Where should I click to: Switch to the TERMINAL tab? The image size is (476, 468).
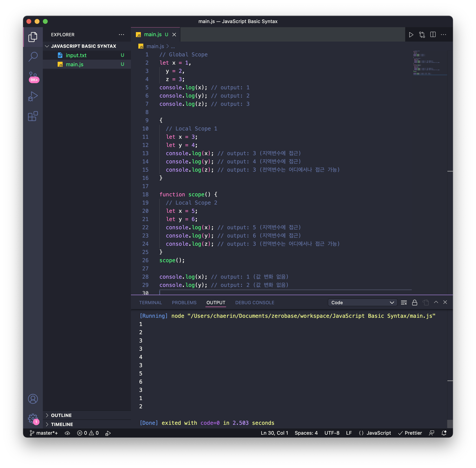150,303
